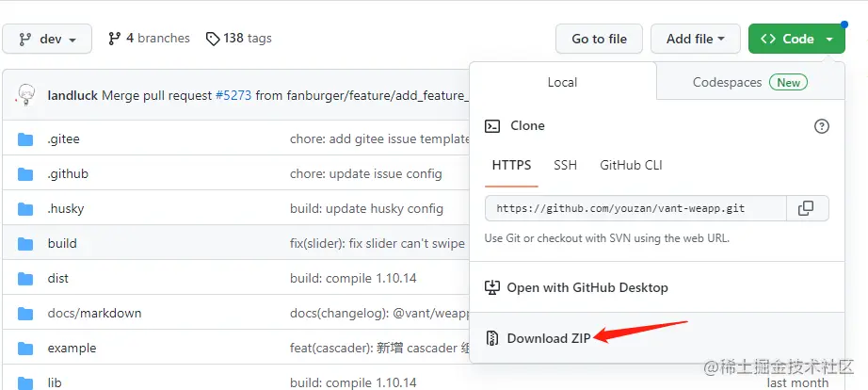Open the example folder
868x390 pixels.
[72, 348]
